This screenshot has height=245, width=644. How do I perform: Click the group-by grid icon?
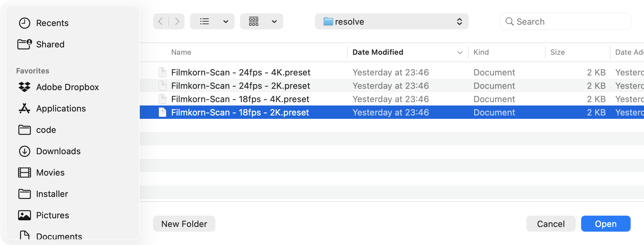[x=254, y=22]
